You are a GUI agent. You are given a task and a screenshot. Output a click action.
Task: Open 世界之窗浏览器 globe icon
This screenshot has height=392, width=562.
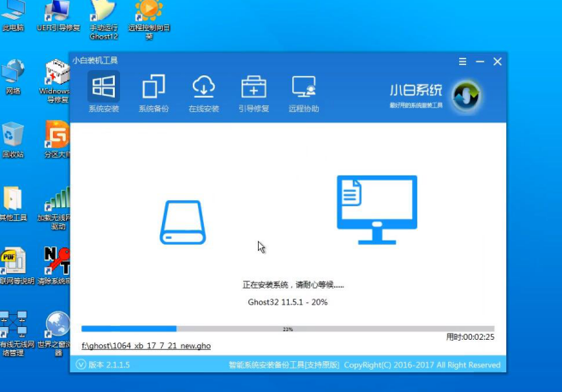coord(55,334)
